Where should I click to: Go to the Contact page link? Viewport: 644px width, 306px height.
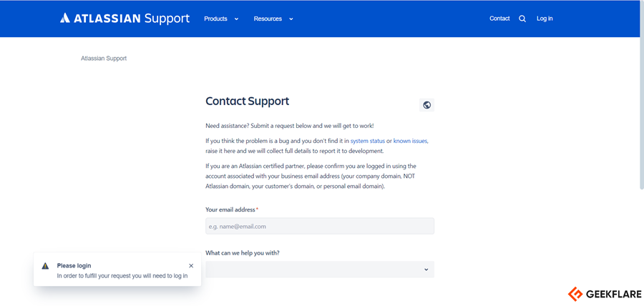499,19
